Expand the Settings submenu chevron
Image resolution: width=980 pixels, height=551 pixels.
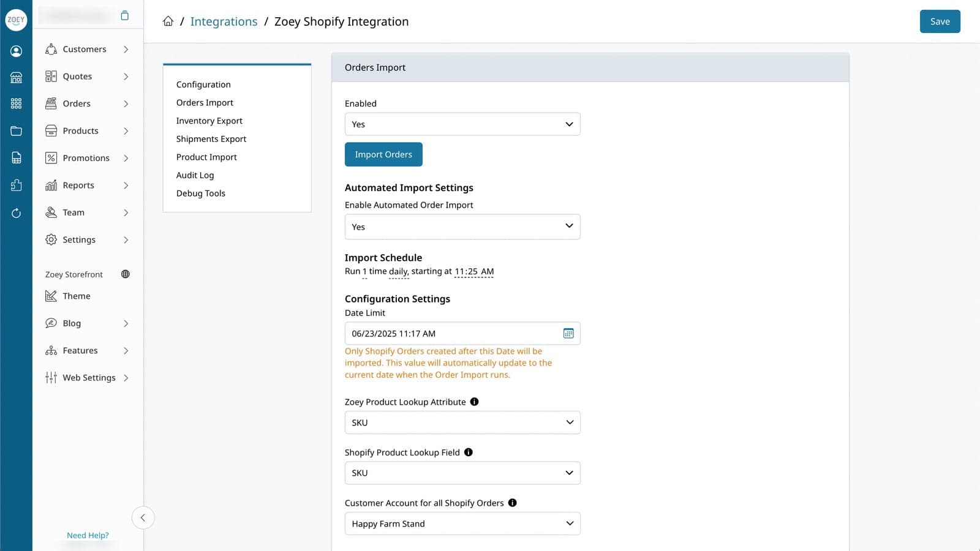pos(126,239)
